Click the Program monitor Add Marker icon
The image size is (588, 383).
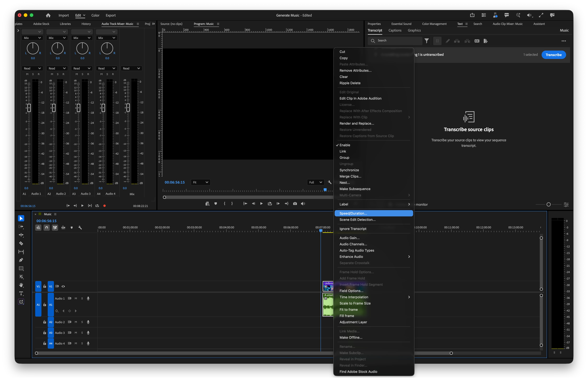[x=216, y=204]
